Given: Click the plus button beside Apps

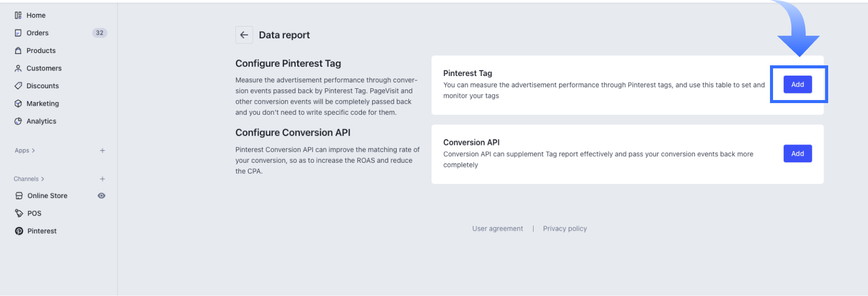Looking at the screenshot, I should 103,151.
